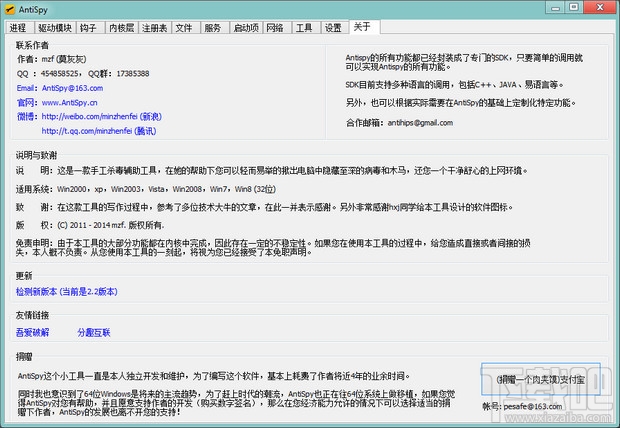This screenshot has width=620, height=428.
Task: Click the 适用系统 supported systems line
Action: tap(146, 189)
